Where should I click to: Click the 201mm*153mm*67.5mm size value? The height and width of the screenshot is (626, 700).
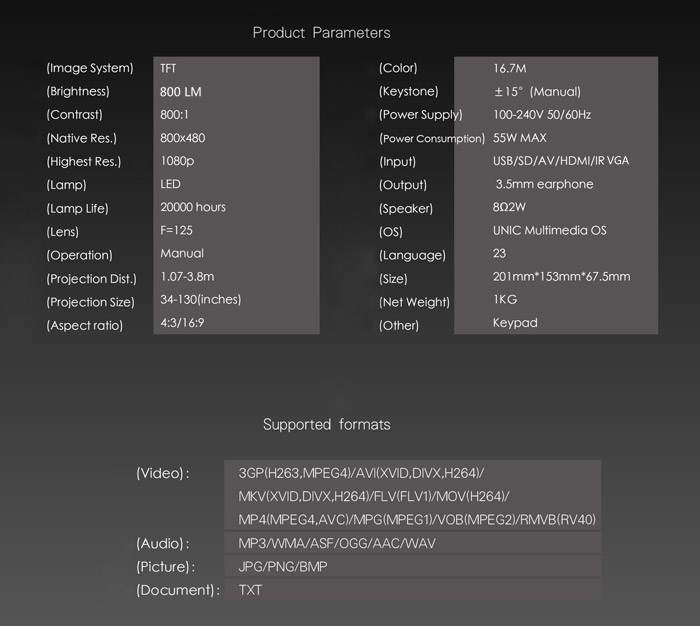562,276
